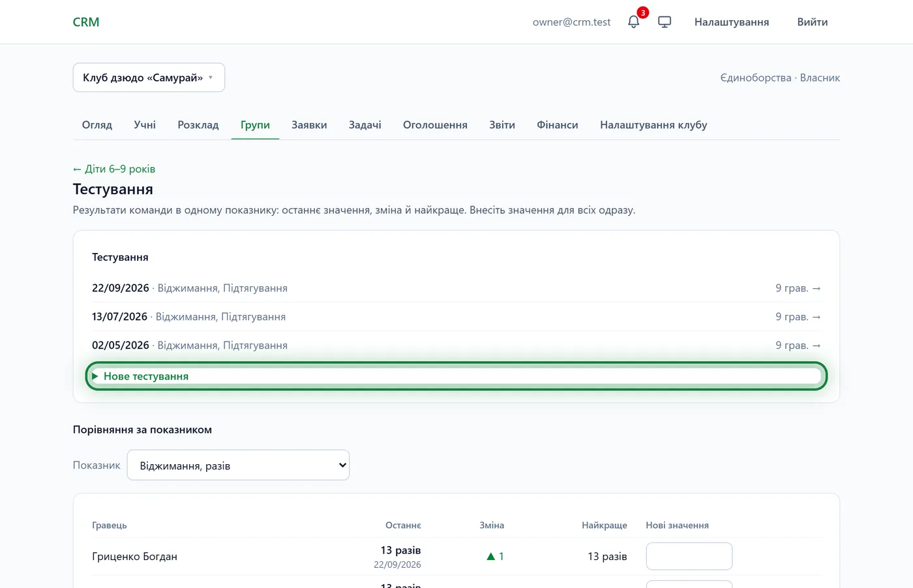Expand the Нове тестування section
The image size is (913, 588).
click(x=456, y=376)
